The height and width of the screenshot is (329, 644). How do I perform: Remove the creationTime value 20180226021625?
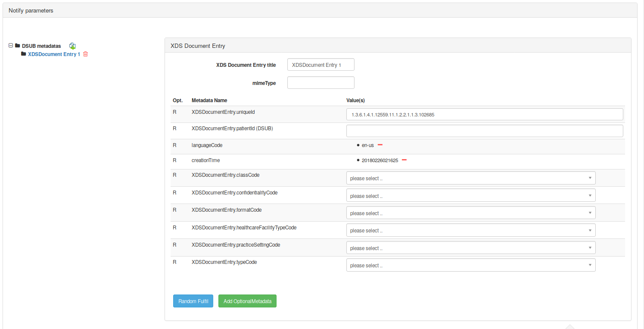click(x=404, y=160)
